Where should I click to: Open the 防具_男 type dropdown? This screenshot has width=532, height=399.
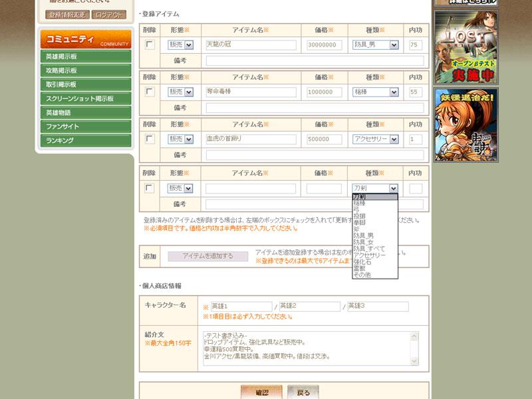pos(375,45)
